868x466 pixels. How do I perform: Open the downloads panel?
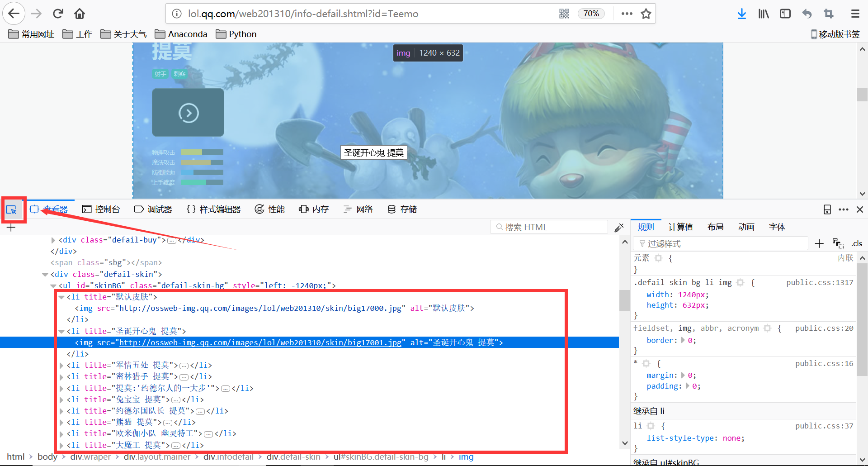[742, 14]
